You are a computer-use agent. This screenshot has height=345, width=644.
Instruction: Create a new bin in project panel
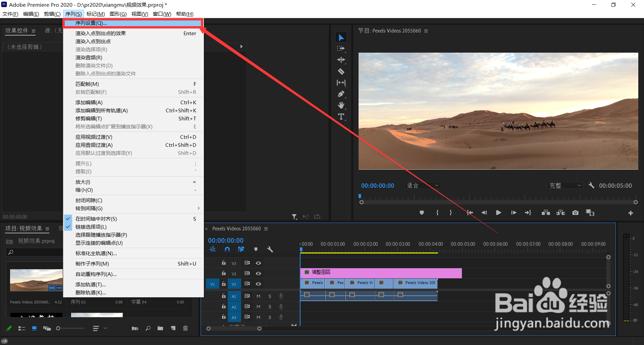160,329
